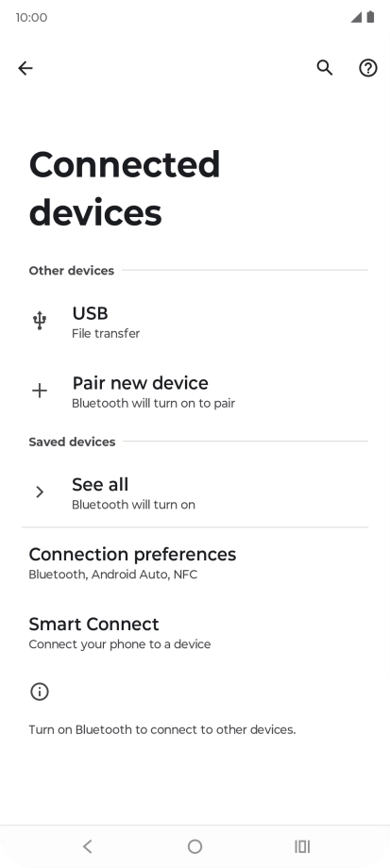Tap the Connected devices page title
This screenshot has height=868, width=390.
[125, 188]
